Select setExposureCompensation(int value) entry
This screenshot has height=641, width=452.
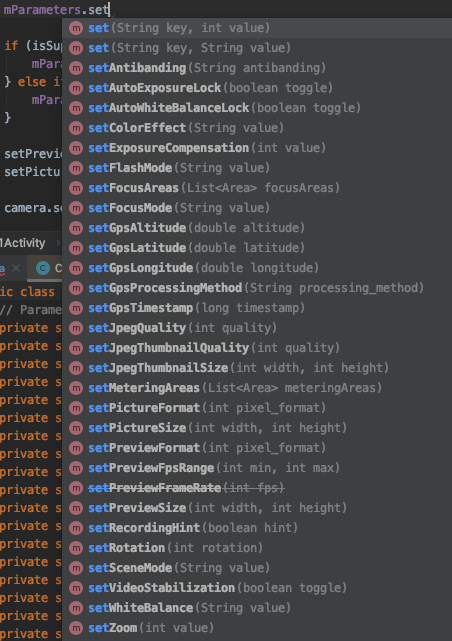(x=257, y=148)
